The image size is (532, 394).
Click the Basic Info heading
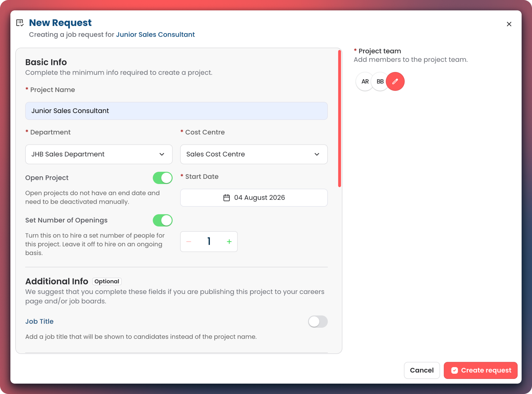point(46,62)
